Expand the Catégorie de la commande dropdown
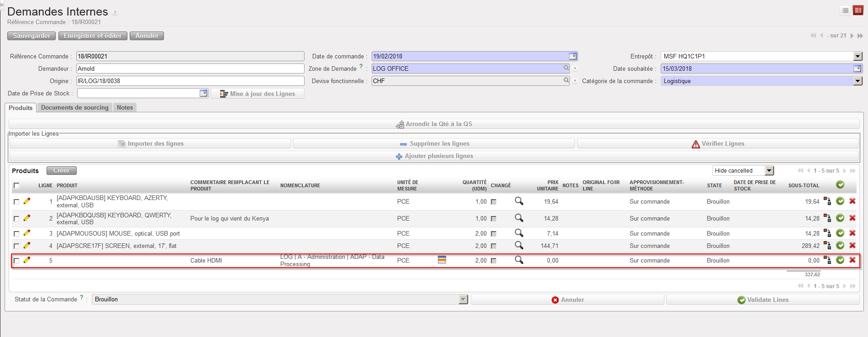Screen dimensions: 868x337 click(x=857, y=81)
